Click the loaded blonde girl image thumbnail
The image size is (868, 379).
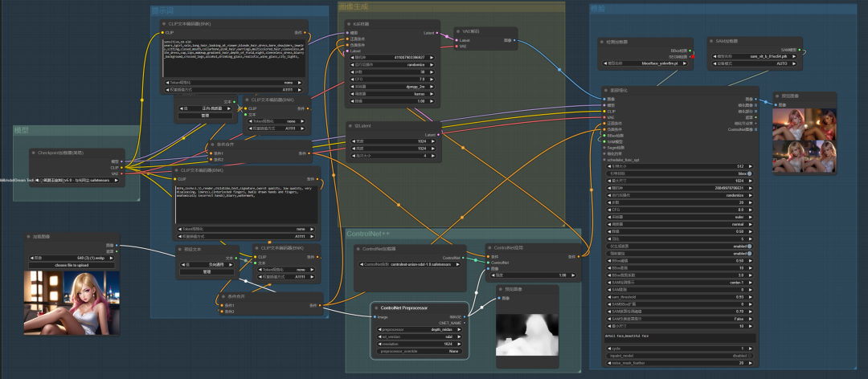click(x=72, y=303)
